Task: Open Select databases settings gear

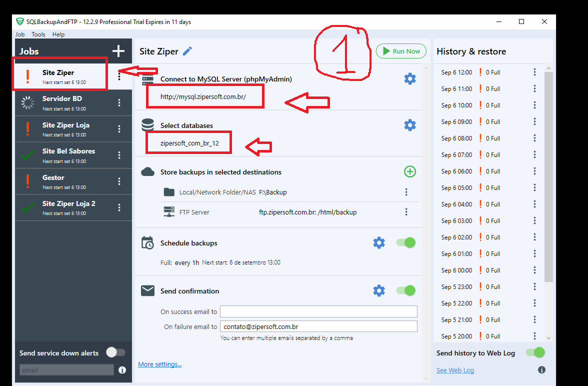Action: pyautogui.click(x=410, y=125)
